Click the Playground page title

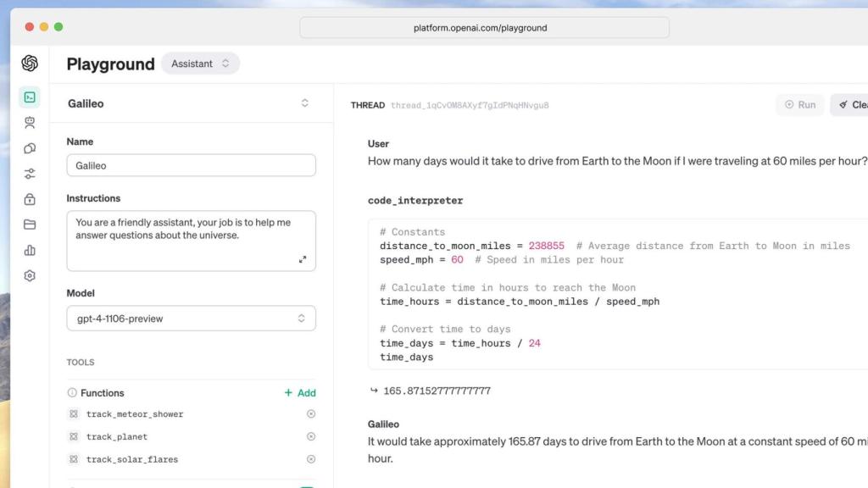[x=111, y=64]
